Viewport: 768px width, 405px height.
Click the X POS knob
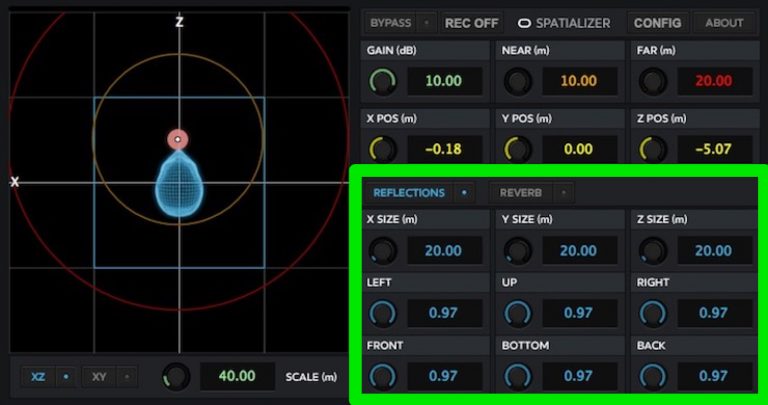coord(382,150)
